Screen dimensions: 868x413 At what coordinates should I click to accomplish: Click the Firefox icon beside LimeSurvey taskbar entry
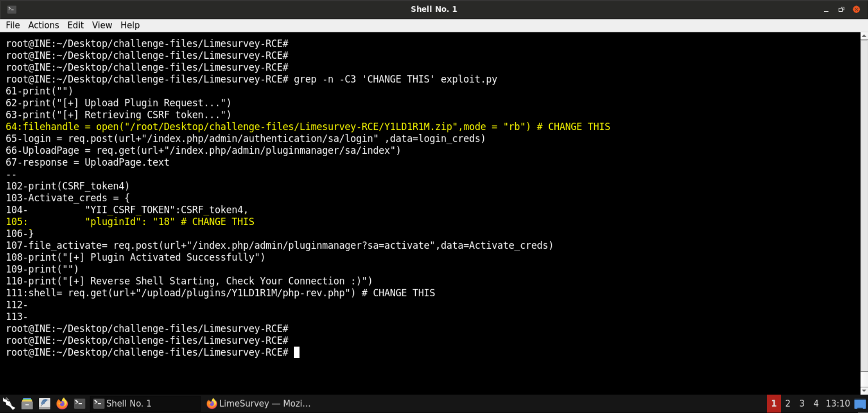pos(212,403)
